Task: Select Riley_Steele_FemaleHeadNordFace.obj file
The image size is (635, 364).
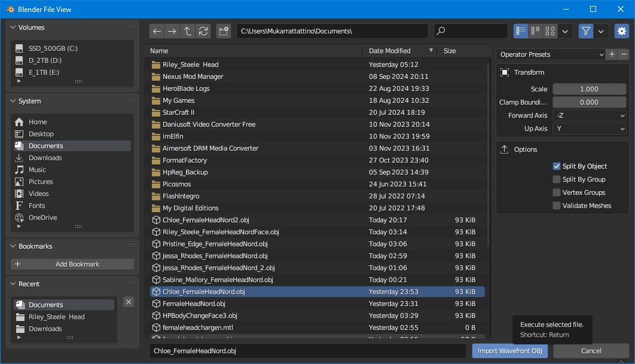Action: click(317, 232)
